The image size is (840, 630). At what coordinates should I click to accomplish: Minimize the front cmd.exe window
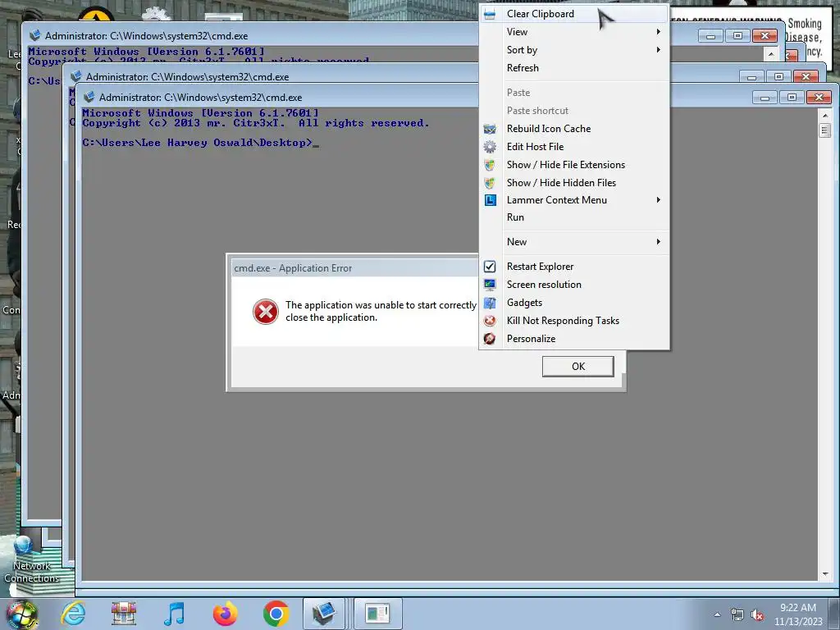765,98
